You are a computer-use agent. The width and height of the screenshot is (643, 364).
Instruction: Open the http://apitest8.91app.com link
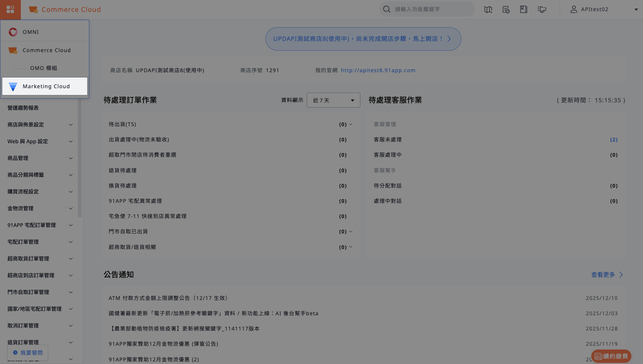[378, 70]
